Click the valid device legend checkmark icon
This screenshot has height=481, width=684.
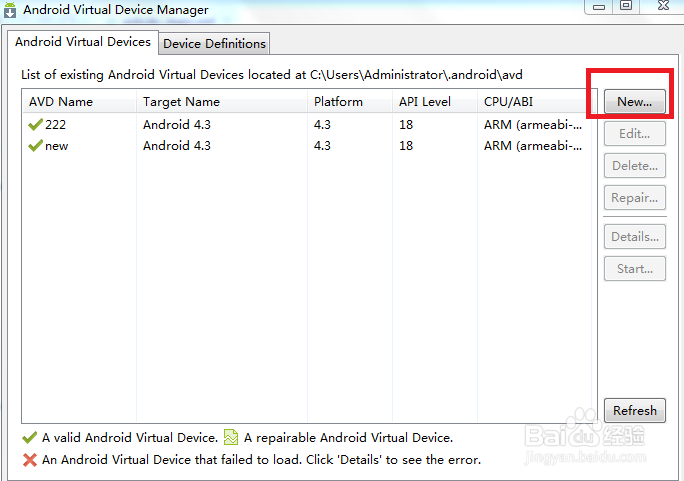pyautogui.click(x=30, y=437)
